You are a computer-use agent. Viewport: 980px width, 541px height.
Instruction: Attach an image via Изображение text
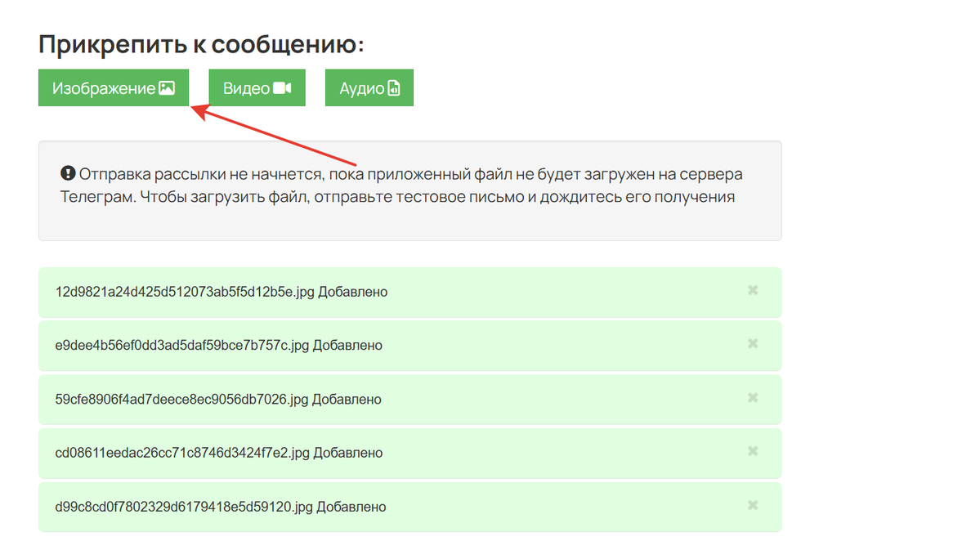click(103, 89)
